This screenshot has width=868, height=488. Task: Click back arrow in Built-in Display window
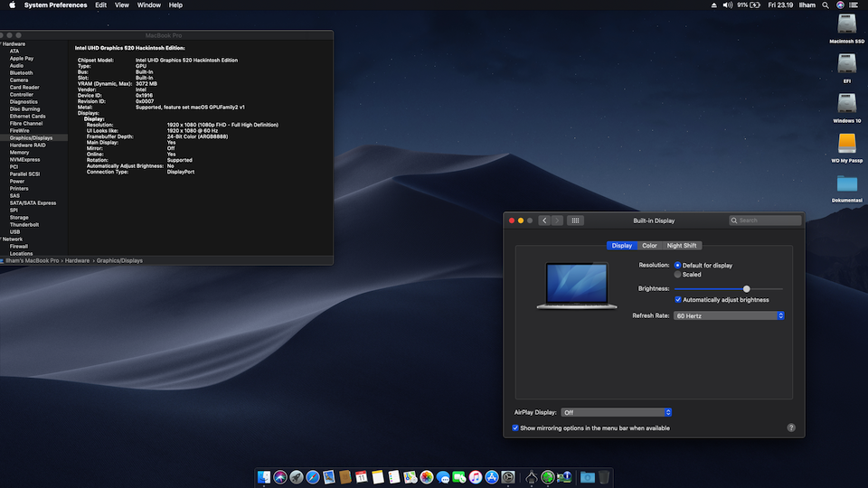click(544, 221)
